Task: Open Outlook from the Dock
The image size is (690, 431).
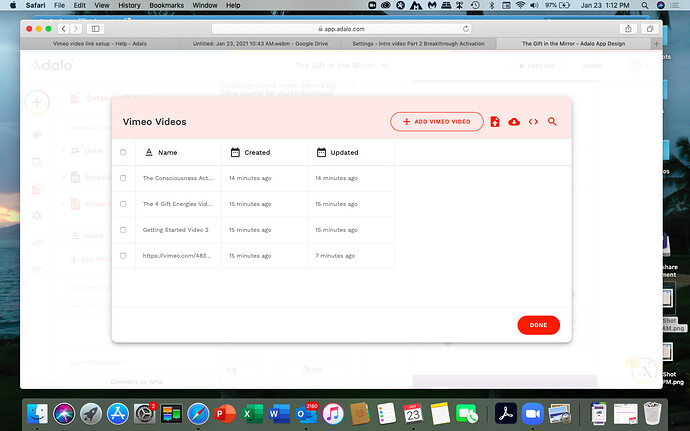Action: coord(306,414)
